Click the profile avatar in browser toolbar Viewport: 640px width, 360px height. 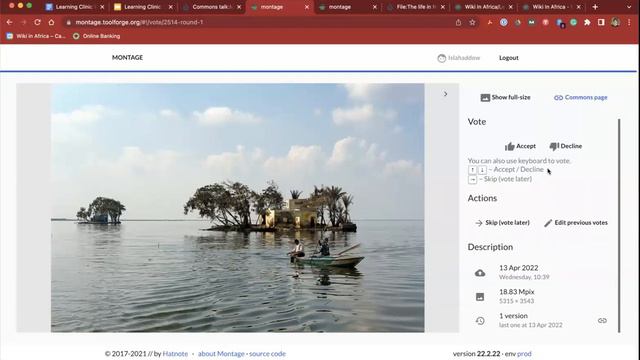tap(615, 22)
